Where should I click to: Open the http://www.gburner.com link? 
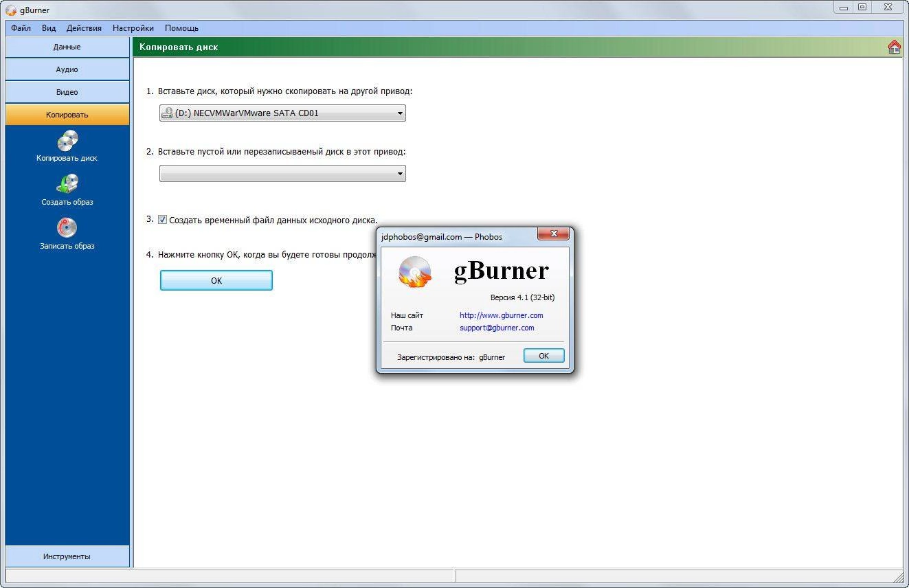(502, 315)
